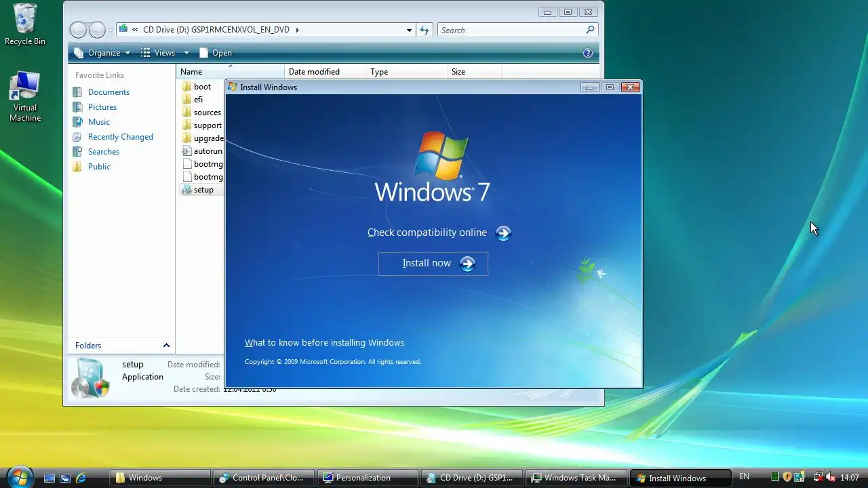The height and width of the screenshot is (488, 868).
Task: Click the Explorer forward navigation button
Action: [97, 30]
